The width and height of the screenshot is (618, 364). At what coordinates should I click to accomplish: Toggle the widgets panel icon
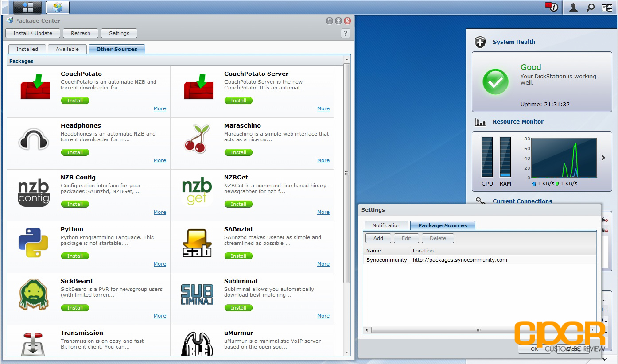[x=607, y=7]
